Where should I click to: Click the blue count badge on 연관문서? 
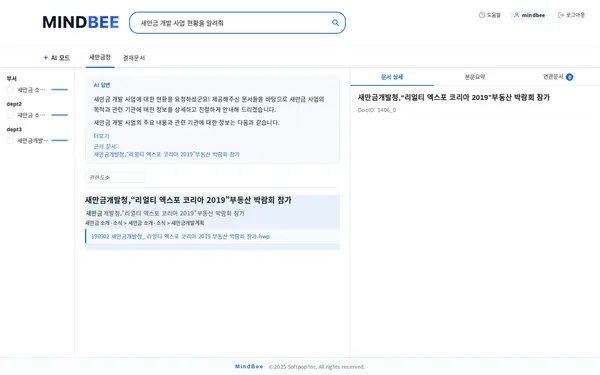pos(569,77)
